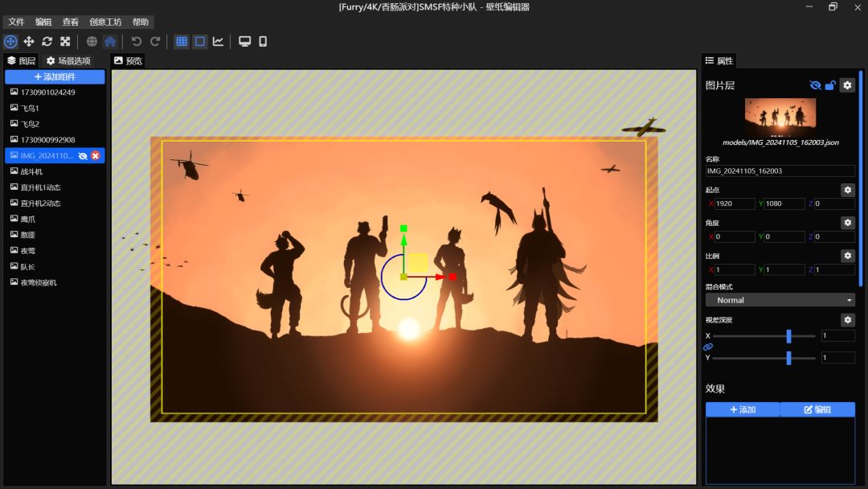Toggle visibility of IMG_2024110 layer in list
The height and width of the screenshot is (489, 868).
(83, 155)
